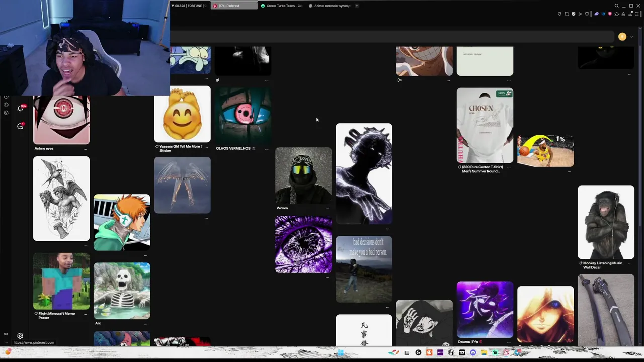Open the katana sword pin
This screenshot has height=362, width=644.
coord(606,310)
